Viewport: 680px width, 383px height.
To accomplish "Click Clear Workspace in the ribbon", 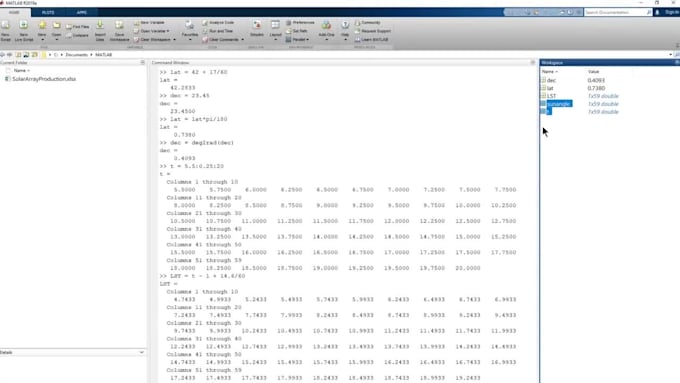I will [x=155, y=39].
